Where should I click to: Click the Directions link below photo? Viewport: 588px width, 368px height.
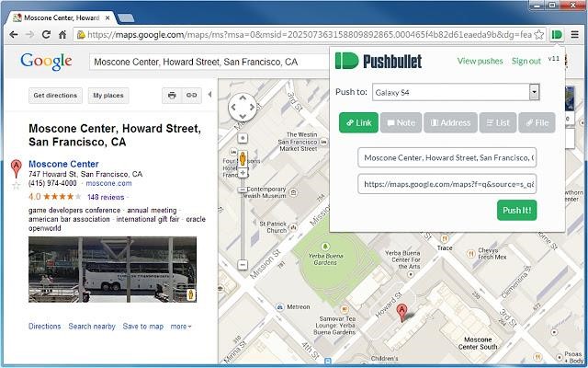click(45, 327)
